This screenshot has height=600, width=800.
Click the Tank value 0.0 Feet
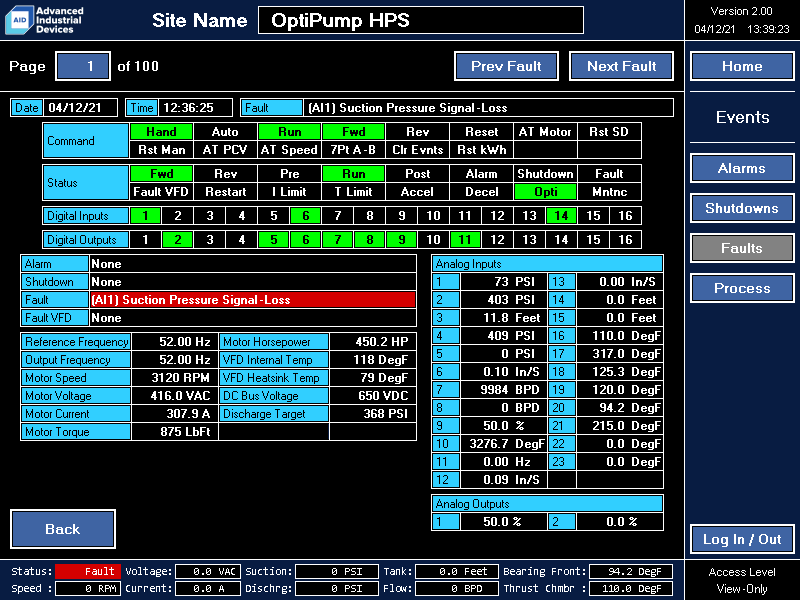coord(457,571)
